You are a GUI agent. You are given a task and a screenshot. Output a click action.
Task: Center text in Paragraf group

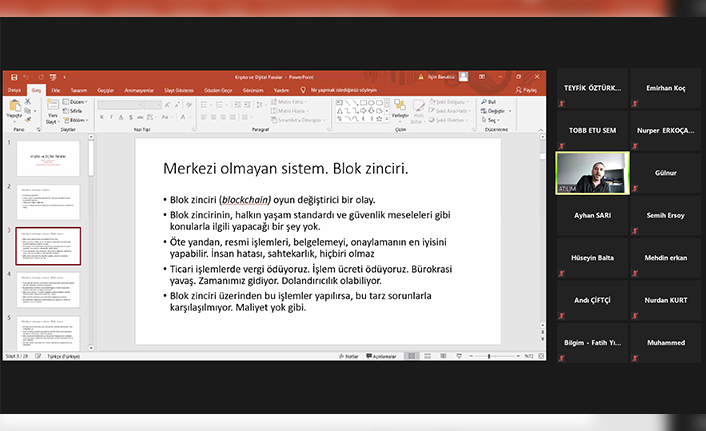(x=213, y=117)
